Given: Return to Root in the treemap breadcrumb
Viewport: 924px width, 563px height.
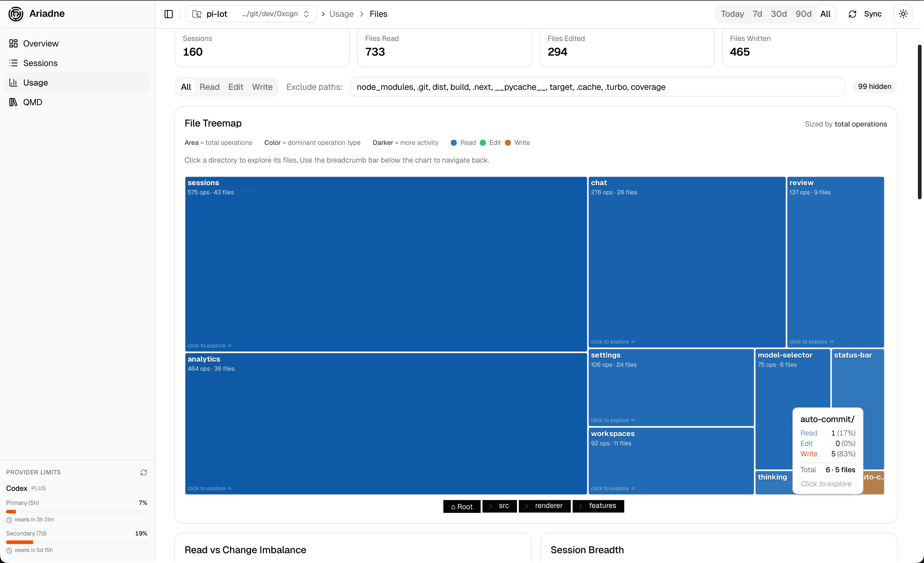Looking at the screenshot, I should [x=462, y=506].
